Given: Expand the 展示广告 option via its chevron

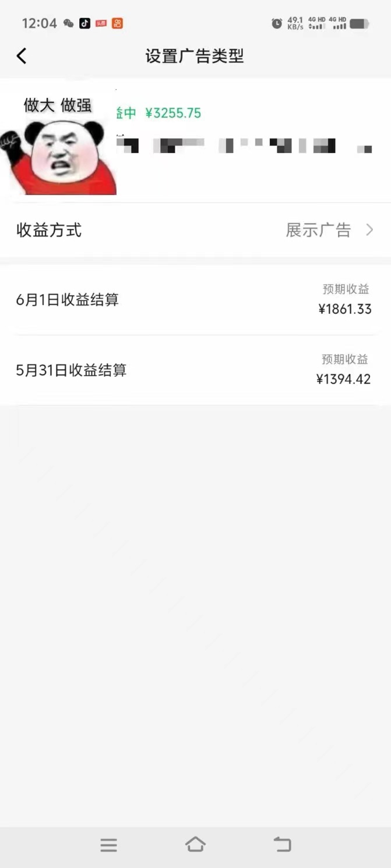Looking at the screenshot, I should (370, 230).
